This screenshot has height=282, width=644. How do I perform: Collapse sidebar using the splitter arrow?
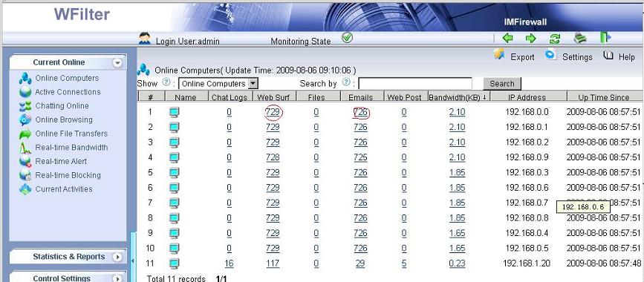(x=133, y=260)
